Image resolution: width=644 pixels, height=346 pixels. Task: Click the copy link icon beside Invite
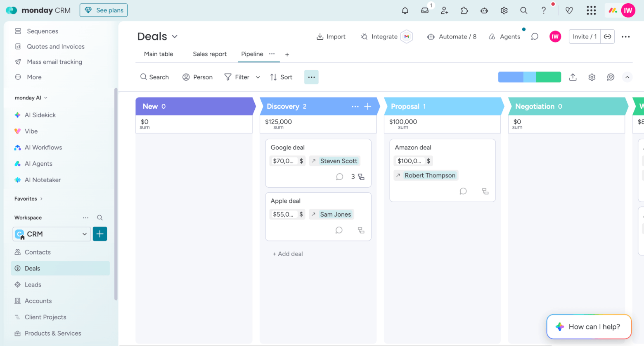pyautogui.click(x=608, y=36)
